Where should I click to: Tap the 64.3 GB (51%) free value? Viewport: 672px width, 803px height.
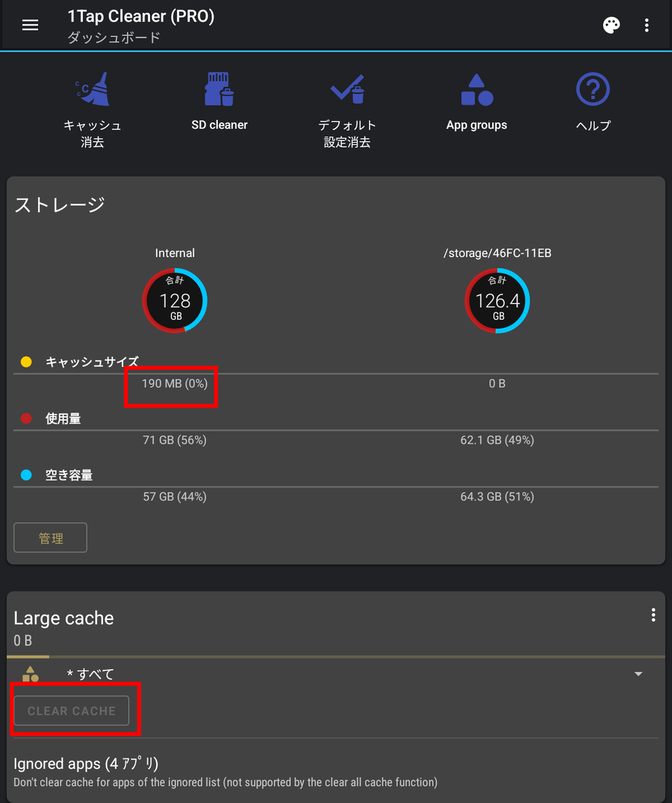click(x=497, y=497)
